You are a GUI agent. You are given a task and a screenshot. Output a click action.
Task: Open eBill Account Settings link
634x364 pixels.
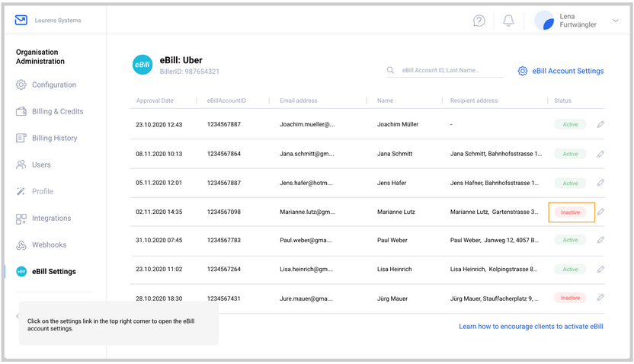pos(568,71)
